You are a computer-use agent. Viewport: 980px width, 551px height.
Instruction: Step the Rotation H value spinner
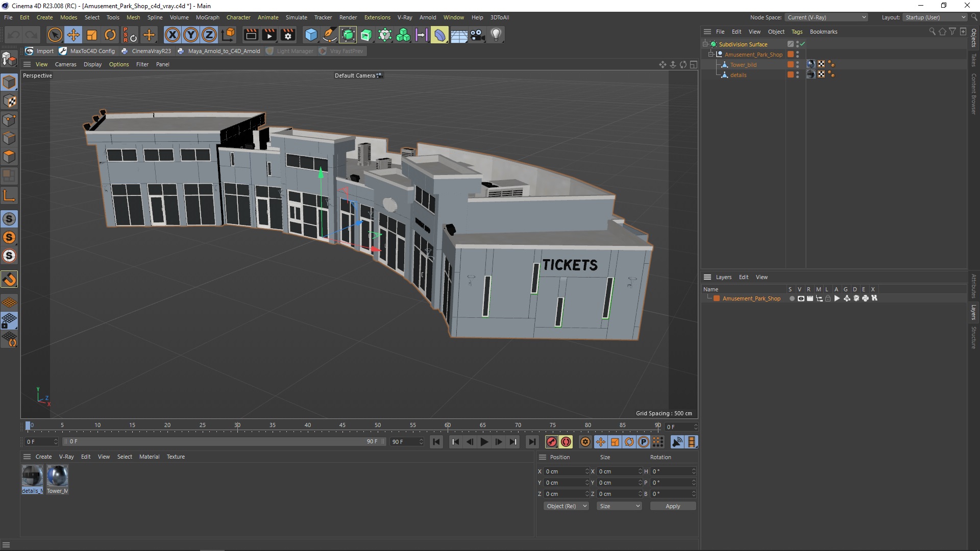(694, 471)
